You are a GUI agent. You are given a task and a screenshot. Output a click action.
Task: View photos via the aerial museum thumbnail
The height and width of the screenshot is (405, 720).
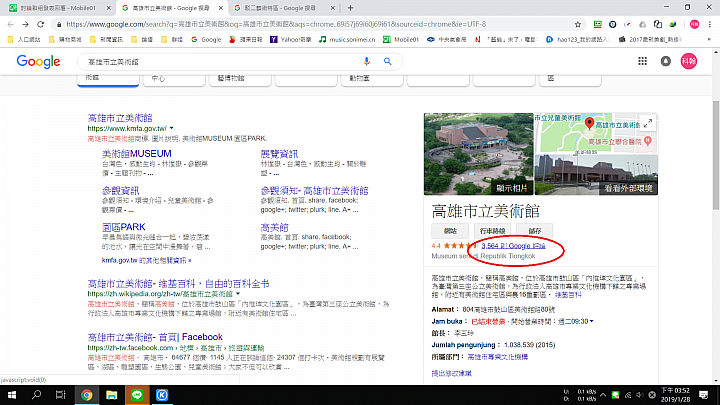pos(478,154)
